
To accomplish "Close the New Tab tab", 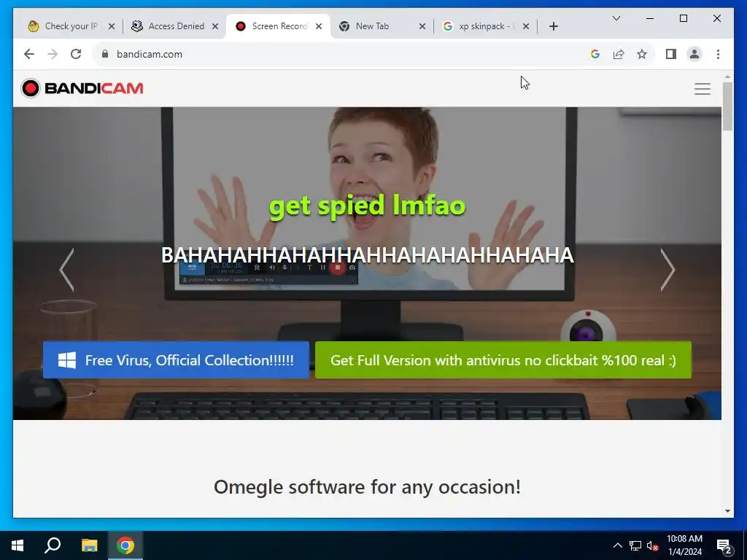I will click(422, 26).
